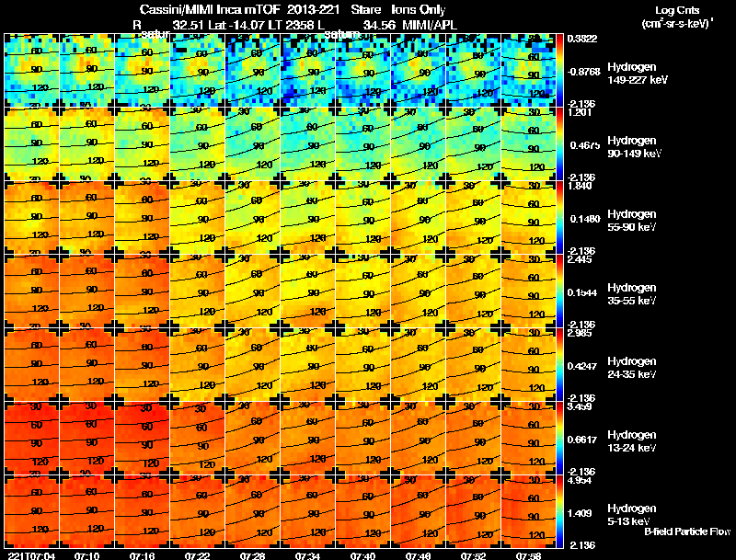Click the 55-90 keV color scale bar
736x560 pixels.
click(x=559, y=218)
